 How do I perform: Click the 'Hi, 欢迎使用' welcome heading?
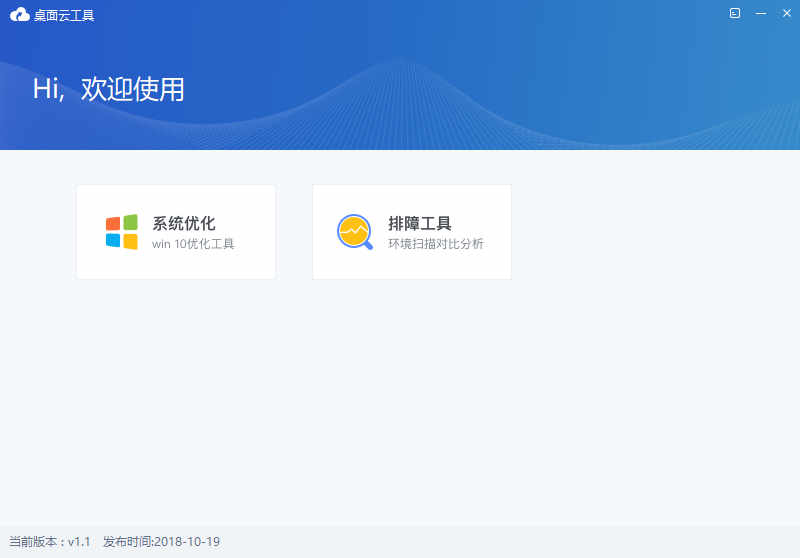click(x=108, y=89)
